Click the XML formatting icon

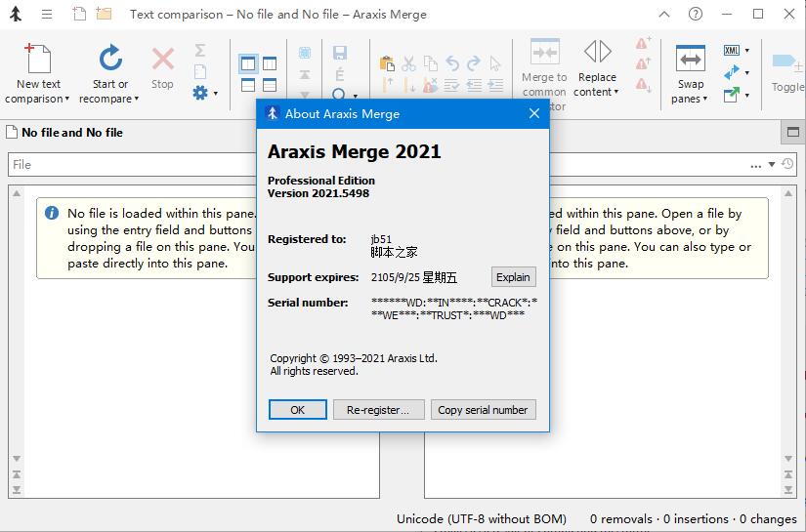tap(732, 51)
